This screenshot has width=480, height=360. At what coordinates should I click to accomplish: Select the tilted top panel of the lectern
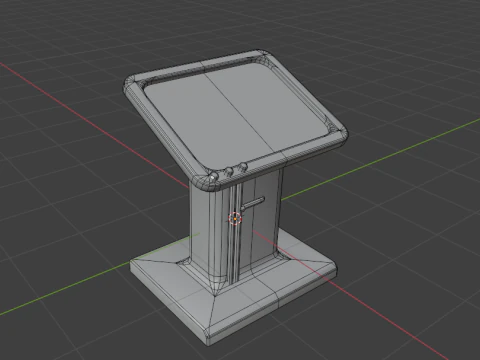pos(236,120)
